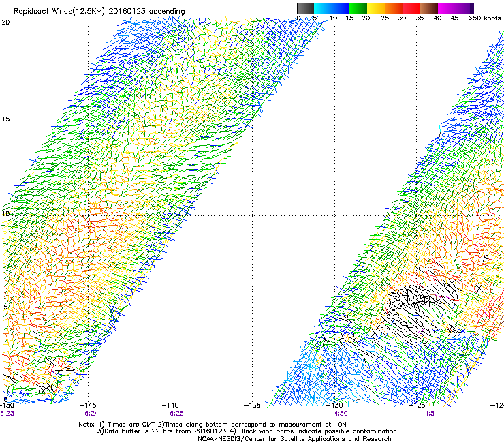504x443 pixels.
Task: Click the legend label "25"
Action: pyautogui.click(x=385, y=18)
